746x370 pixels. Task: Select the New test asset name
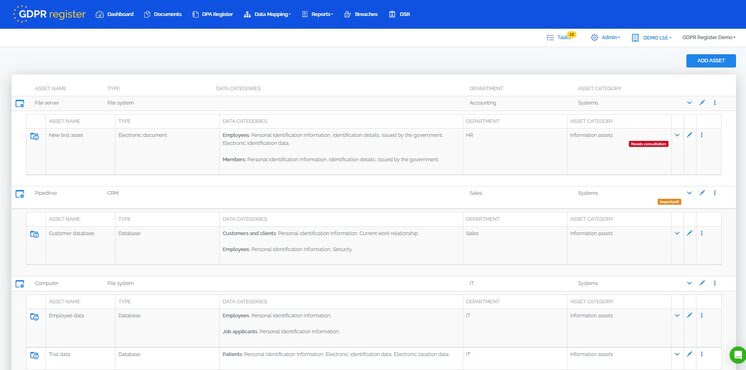click(66, 135)
